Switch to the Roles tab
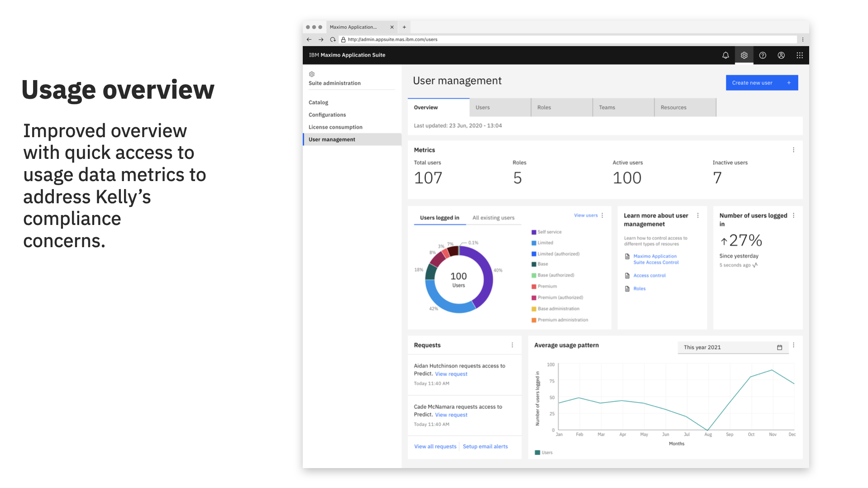The image size is (868, 488). [x=562, y=107]
